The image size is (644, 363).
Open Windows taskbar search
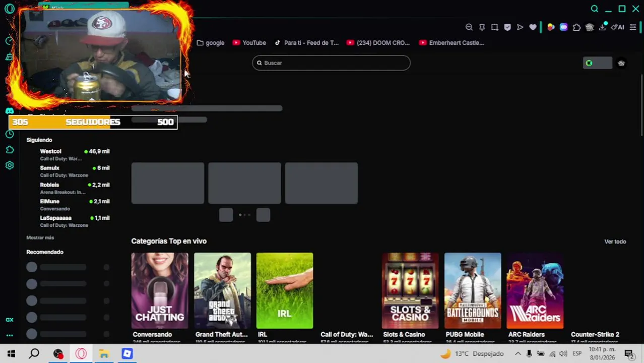click(x=34, y=353)
